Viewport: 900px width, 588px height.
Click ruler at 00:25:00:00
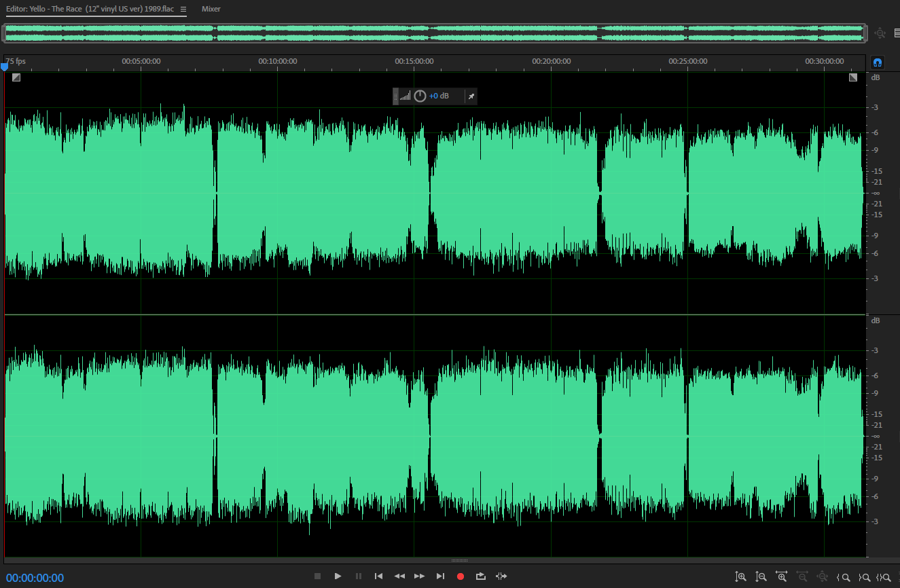click(688, 61)
